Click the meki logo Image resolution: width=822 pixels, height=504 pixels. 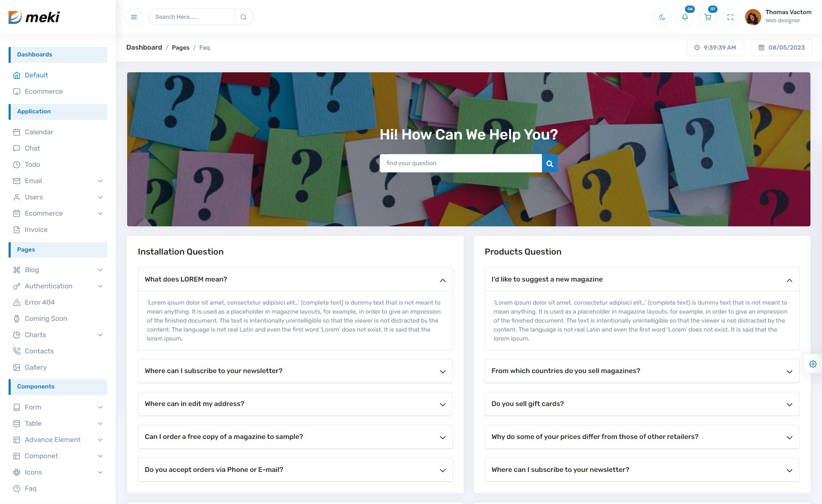[34, 17]
